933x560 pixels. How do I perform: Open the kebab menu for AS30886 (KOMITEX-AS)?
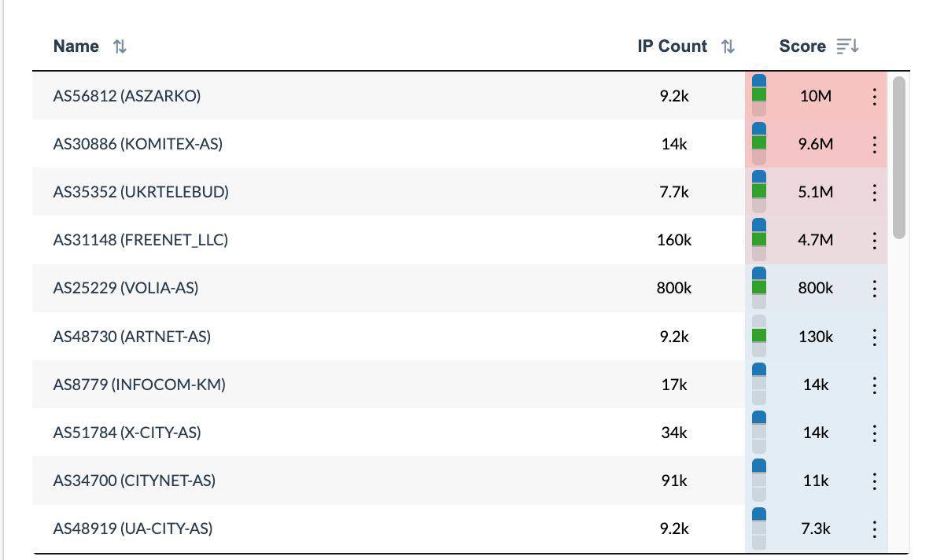[x=874, y=144]
